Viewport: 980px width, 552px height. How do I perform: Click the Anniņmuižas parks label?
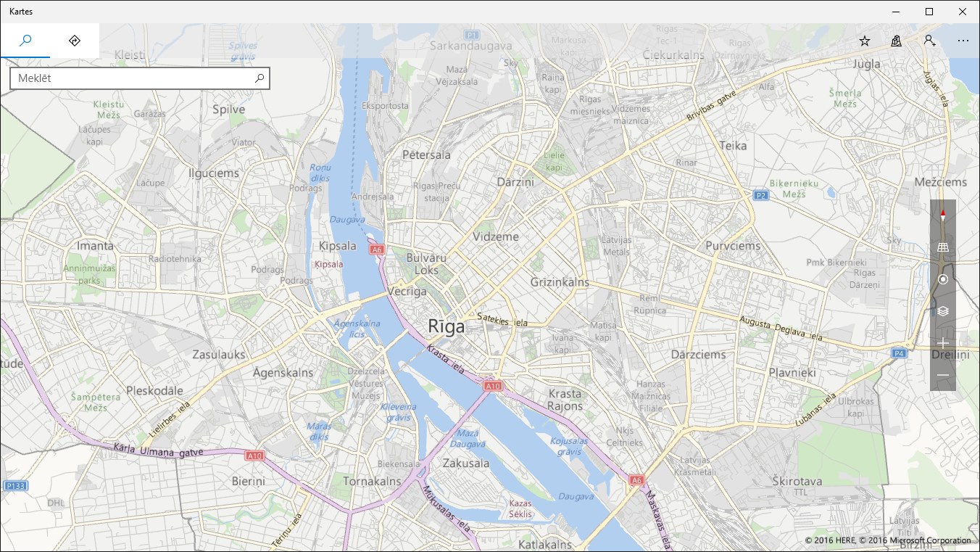(x=90, y=273)
